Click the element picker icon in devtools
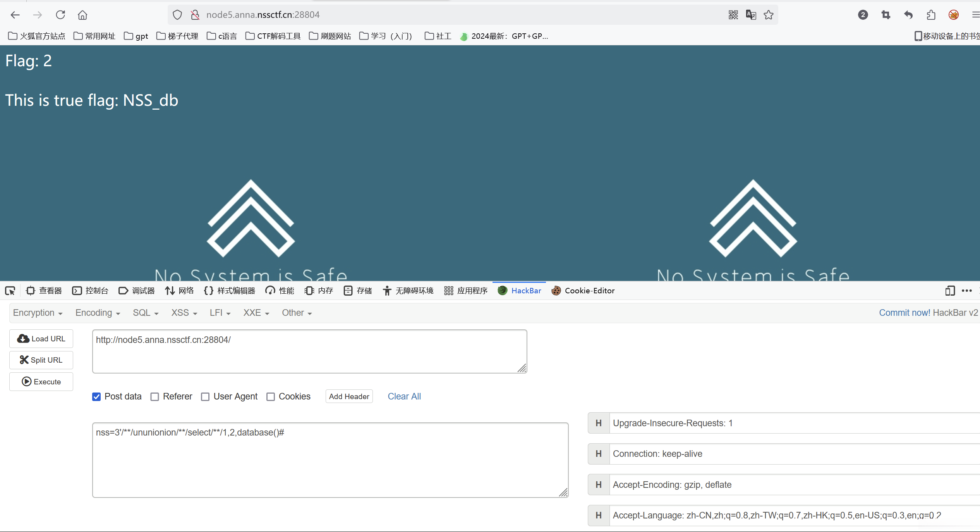This screenshot has width=980, height=532. coord(10,291)
